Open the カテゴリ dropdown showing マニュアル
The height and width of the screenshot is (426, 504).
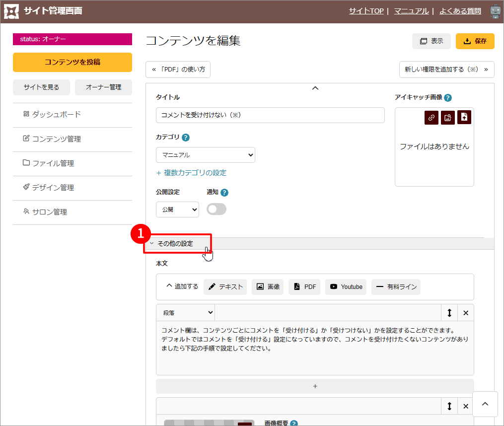(x=205, y=155)
